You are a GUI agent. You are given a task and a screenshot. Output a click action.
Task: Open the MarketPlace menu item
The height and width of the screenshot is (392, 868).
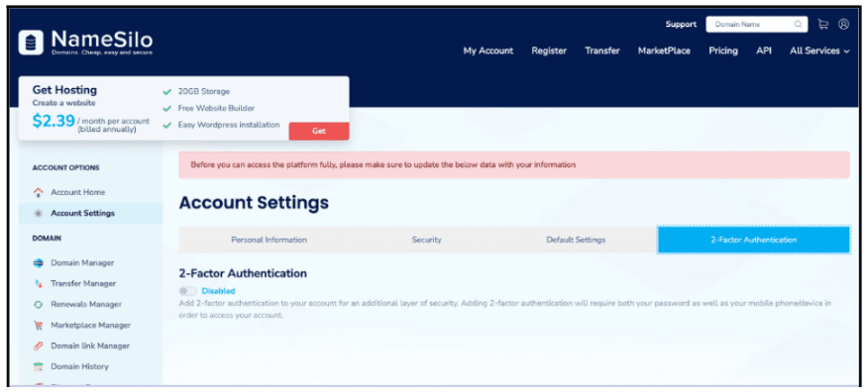point(664,50)
